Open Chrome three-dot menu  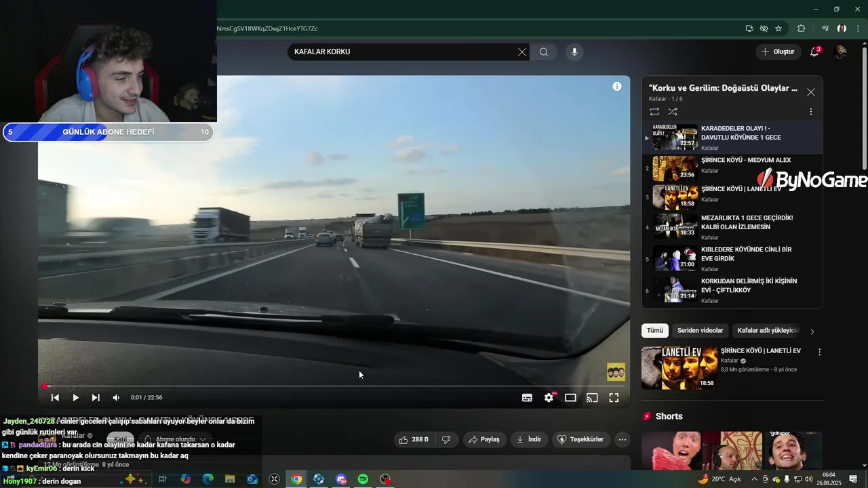tap(858, 28)
